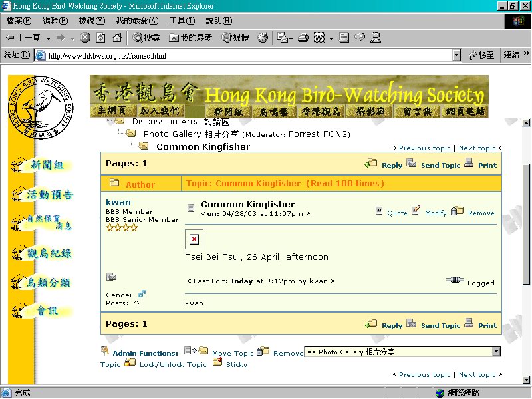Click the Back arrow toolbar button
The width and height of the screenshot is (532, 399).
(x=23, y=37)
